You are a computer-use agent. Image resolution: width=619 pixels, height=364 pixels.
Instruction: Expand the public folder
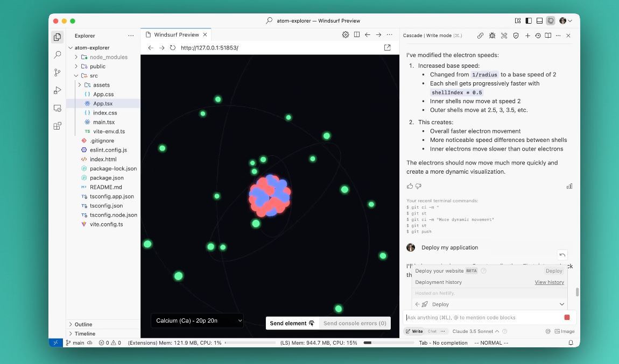(x=76, y=66)
